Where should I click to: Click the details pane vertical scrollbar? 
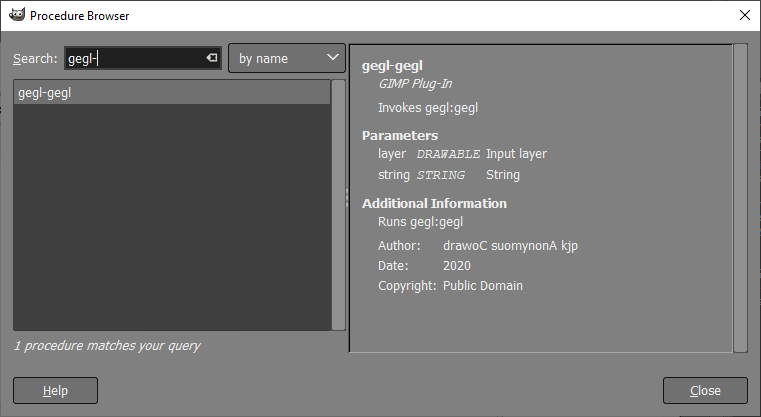[740, 198]
